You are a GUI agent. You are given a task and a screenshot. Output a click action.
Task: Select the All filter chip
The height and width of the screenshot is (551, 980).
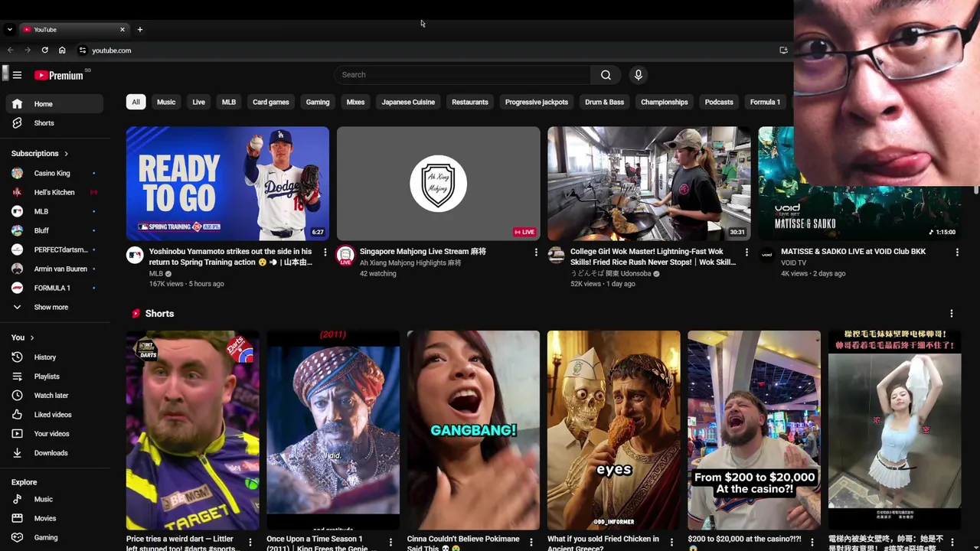[x=136, y=102]
